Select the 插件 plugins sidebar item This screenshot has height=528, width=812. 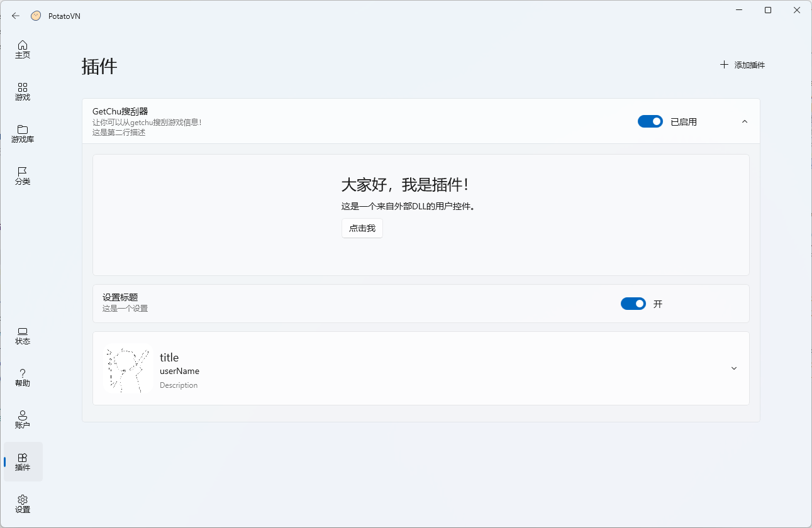coord(23,462)
